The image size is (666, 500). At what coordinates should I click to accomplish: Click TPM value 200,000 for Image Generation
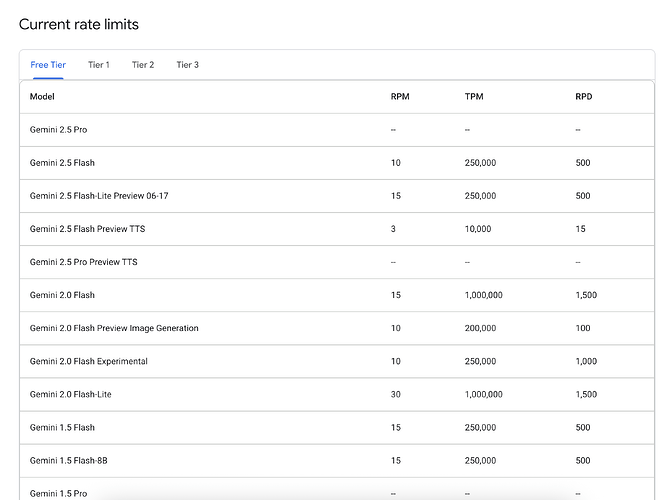pos(480,328)
